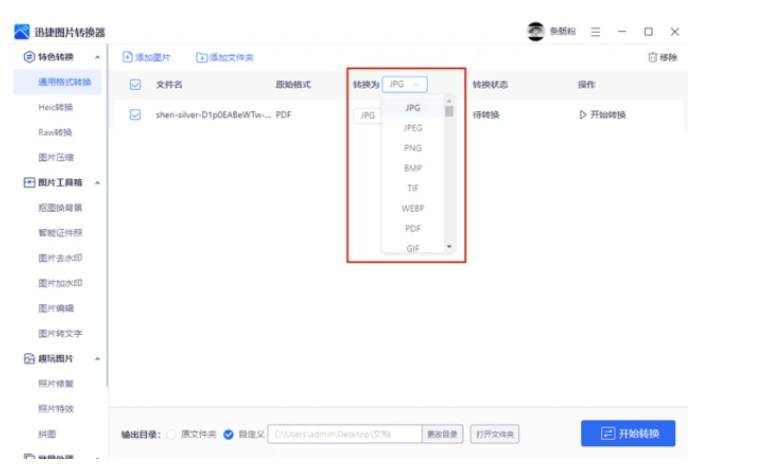Open Heic转换 in the sidebar
Screen dimensions: 762x474
(55, 107)
